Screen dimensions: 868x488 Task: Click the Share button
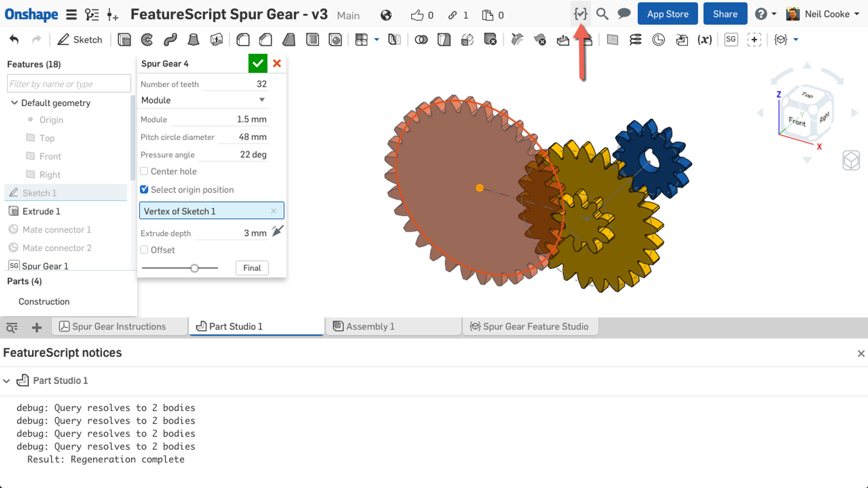[725, 14]
